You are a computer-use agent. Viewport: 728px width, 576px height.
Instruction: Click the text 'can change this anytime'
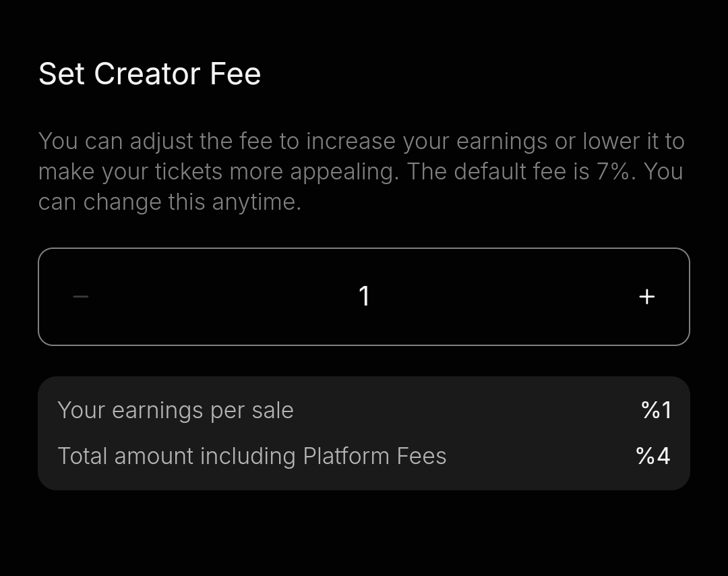coord(170,202)
